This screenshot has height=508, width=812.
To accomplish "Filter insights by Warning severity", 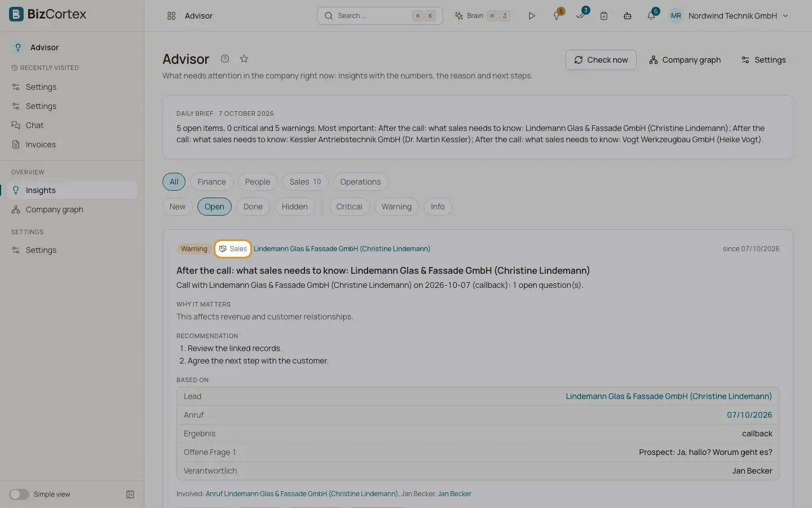I will coord(396,207).
